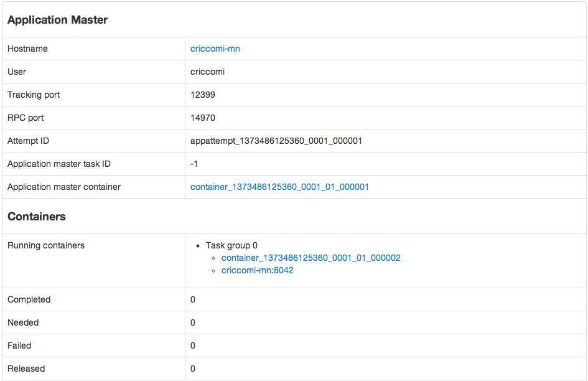Click the Containers section heading

[36, 217]
